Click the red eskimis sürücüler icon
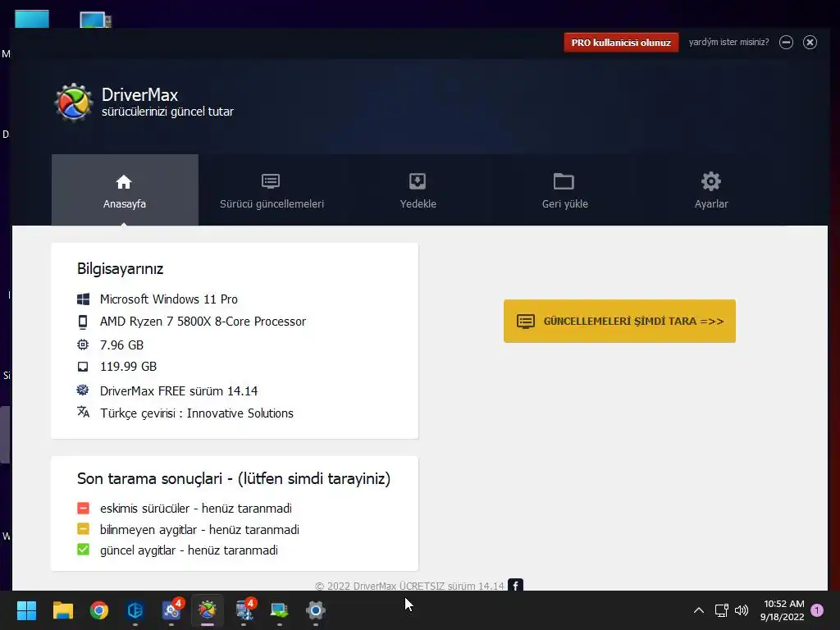This screenshot has height=630, width=840. (x=83, y=508)
